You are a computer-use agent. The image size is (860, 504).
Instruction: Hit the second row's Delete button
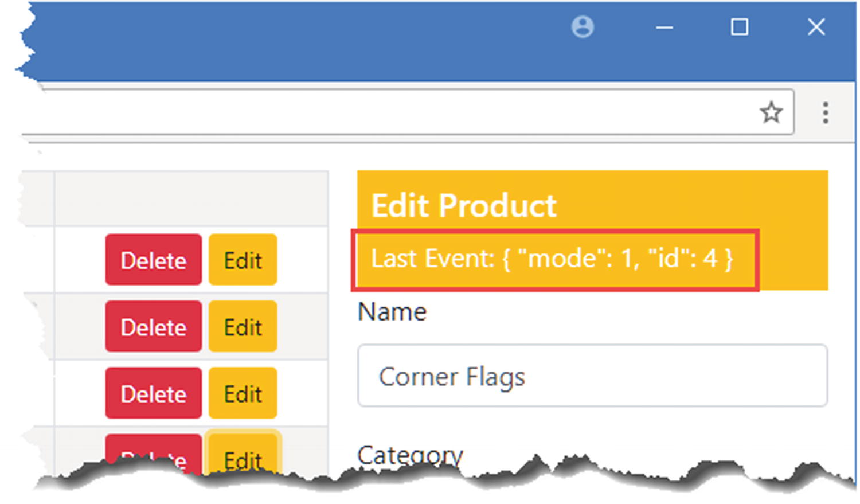(153, 327)
